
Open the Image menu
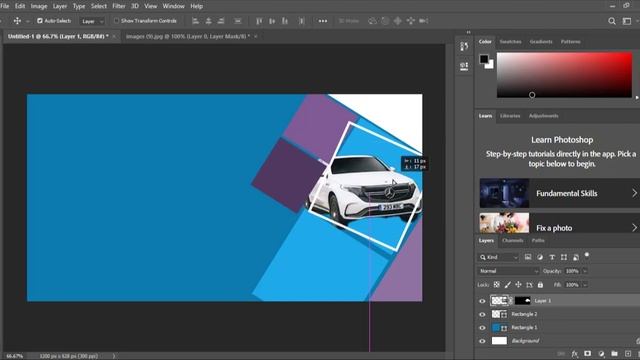(x=39, y=6)
